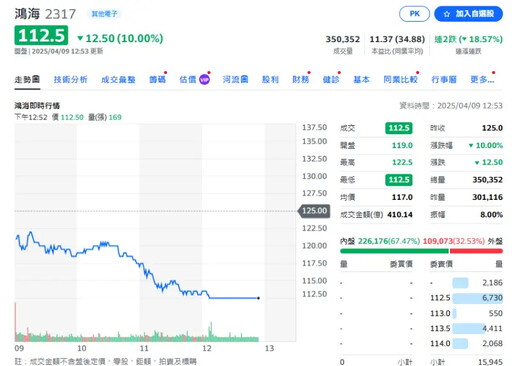Select the 河流圖 tab
Screen dimensions: 512x366
coord(235,80)
